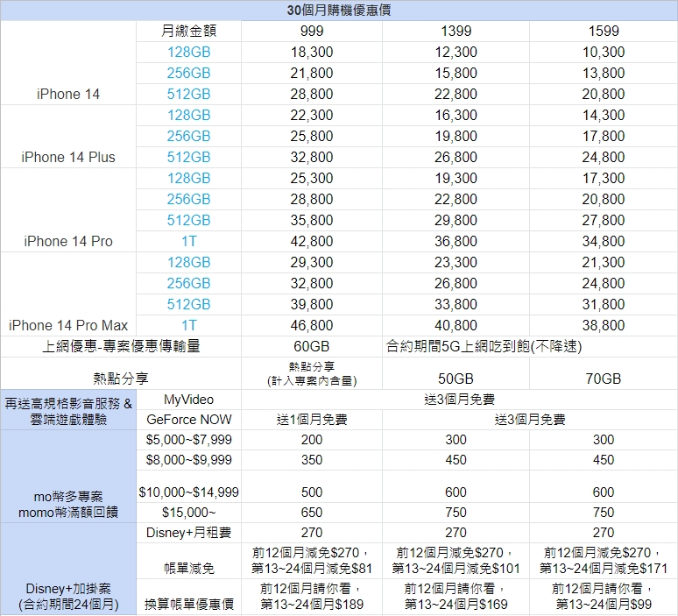Click the 30個月購機優惠價 header cell
678x616 pixels.
coord(339,11)
